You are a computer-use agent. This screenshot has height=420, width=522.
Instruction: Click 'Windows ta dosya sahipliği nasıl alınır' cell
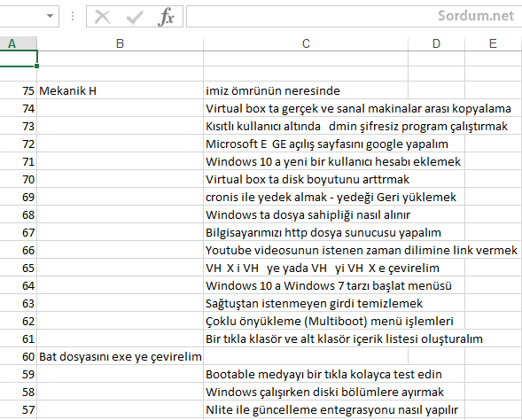coord(306,214)
